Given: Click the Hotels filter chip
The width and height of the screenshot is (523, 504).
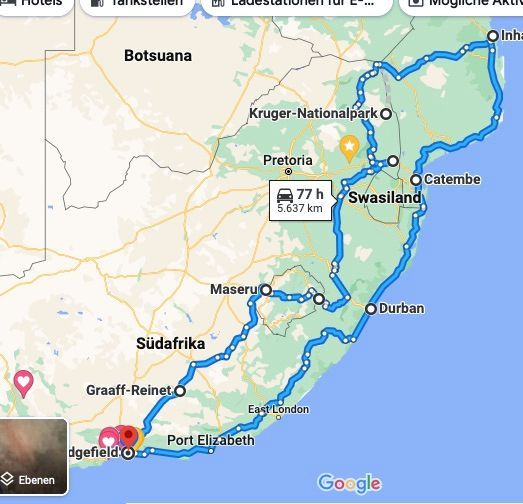Looking at the screenshot, I should click(35, 4).
